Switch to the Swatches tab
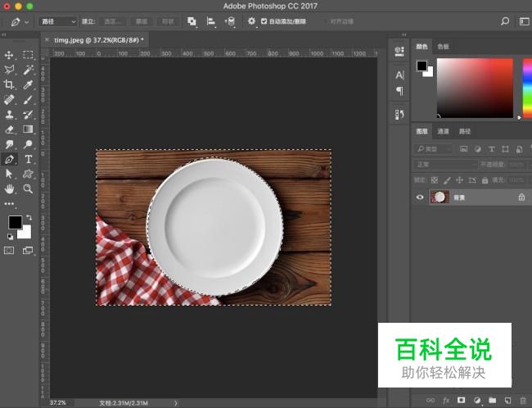The width and height of the screenshot is (532, 408). [443, 47]
